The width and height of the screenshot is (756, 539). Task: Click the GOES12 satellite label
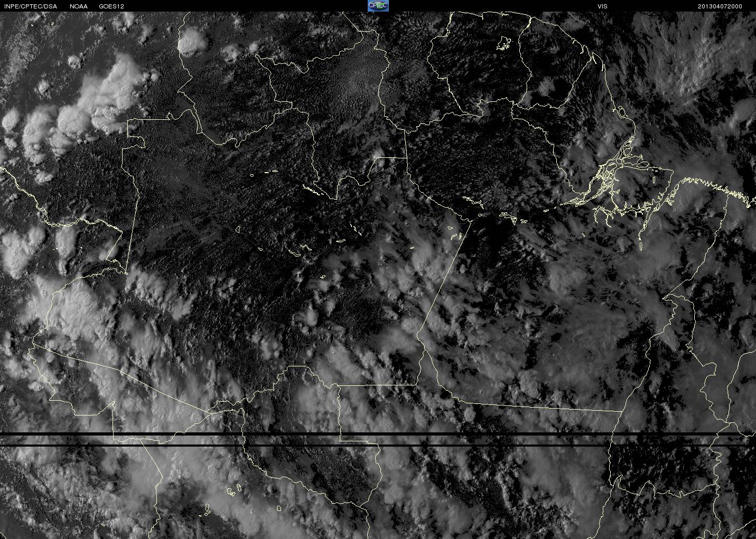pos(111,6)
